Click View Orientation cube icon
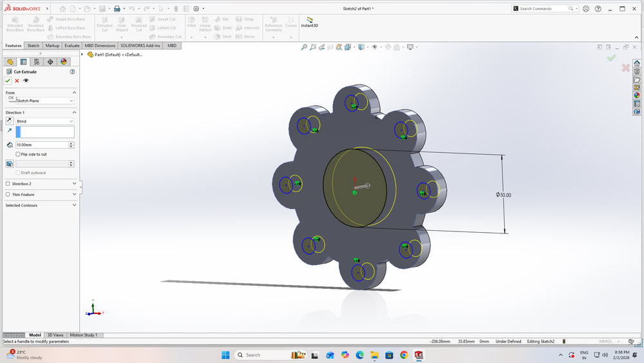The width and height of the screenshot is (644, 363). [348, 47]
